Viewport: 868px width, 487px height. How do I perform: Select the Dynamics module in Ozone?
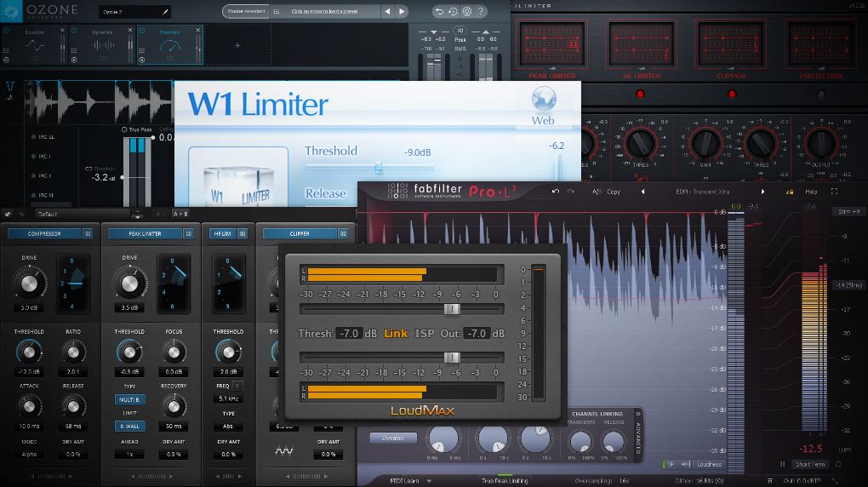(x=102, y=45)
